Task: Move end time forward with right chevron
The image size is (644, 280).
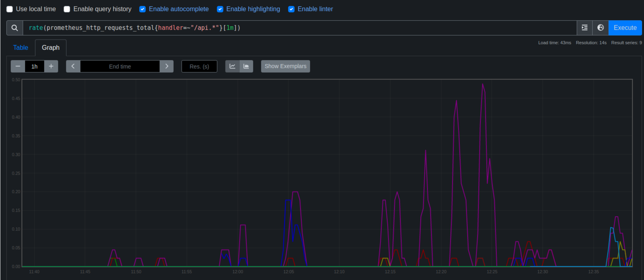Action: 167,66
